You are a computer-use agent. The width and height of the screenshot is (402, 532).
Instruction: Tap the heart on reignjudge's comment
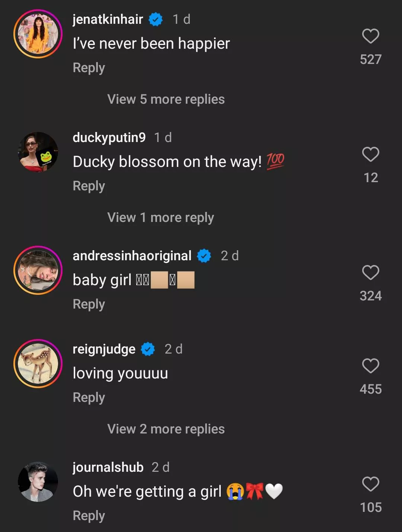coord(370,366)
